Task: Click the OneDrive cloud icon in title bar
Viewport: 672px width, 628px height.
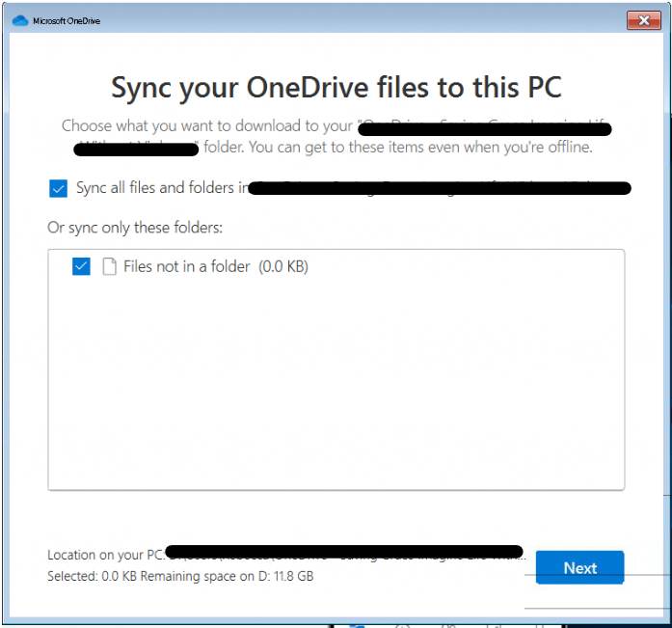Action: (20, 20)
